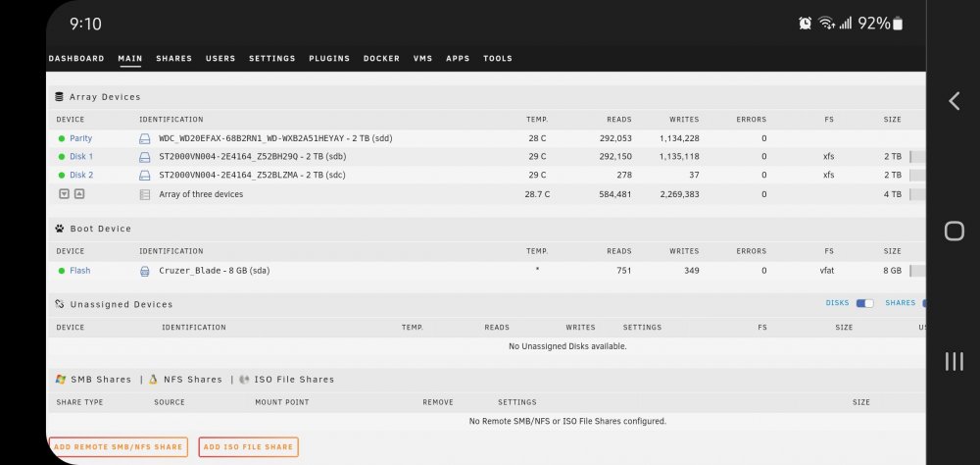This screenshot has width=980, height=465.
Task: Click the green status dot for Parity
Action: (61, 138)
